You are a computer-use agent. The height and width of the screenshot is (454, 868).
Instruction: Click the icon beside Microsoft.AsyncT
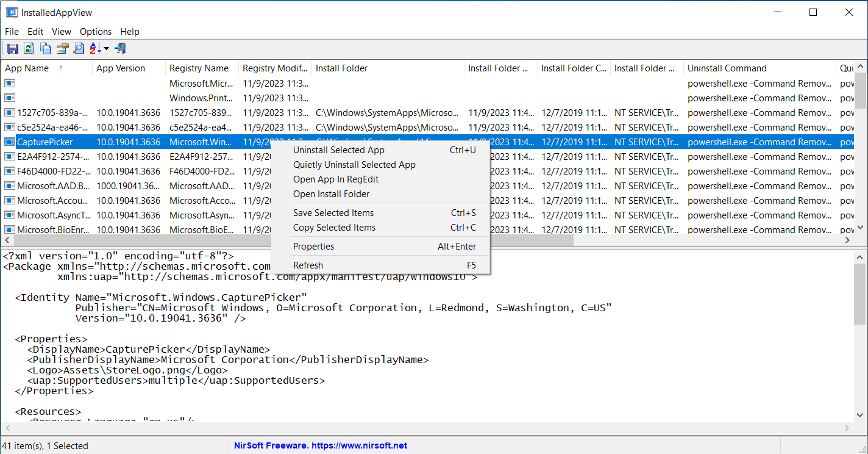[x=10, y=215]
